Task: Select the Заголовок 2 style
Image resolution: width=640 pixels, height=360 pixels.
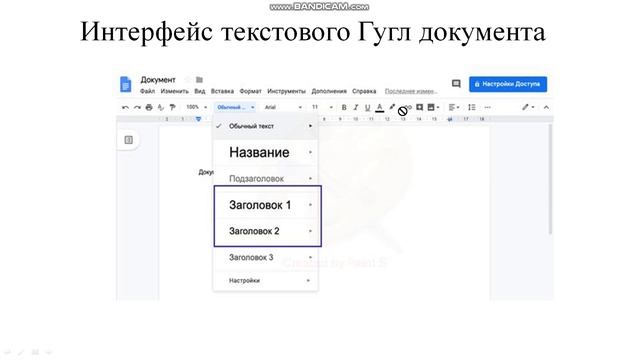Action: coord(265,231)
